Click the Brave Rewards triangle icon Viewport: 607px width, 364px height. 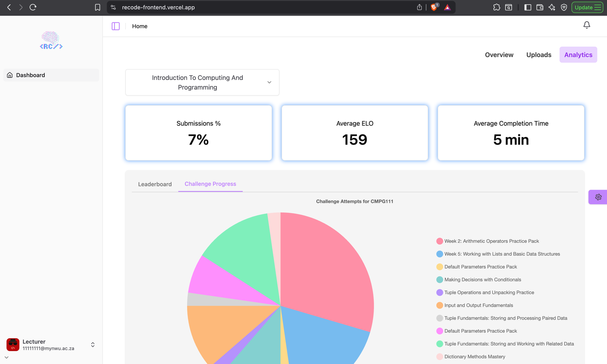(x=447, y=7)
